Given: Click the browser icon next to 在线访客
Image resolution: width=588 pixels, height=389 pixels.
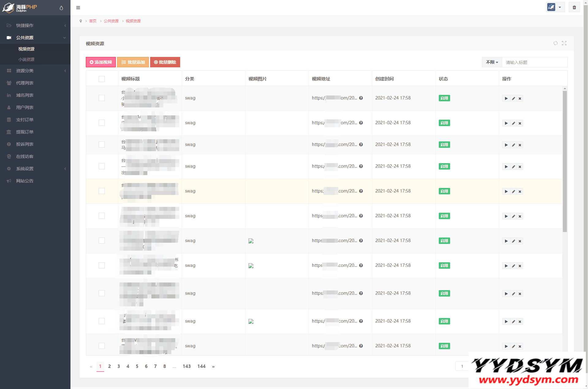Looking at the screenshot, I should point(9,156).
